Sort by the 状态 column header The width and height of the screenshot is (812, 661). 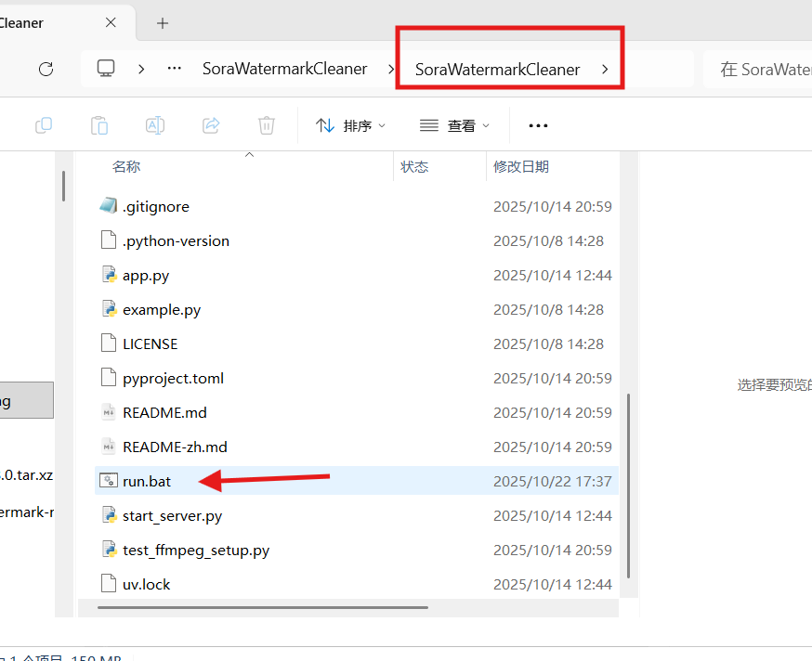(x=414, y=167)
